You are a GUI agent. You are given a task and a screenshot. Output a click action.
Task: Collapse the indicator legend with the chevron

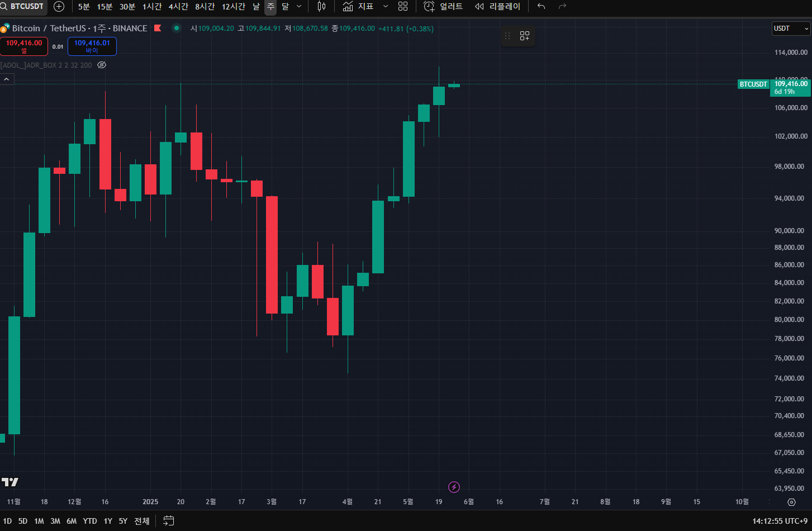coord(7,79)
